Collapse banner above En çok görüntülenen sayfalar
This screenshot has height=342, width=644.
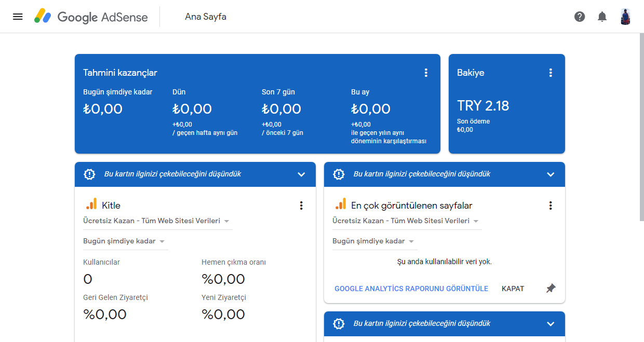pos(551,174)
